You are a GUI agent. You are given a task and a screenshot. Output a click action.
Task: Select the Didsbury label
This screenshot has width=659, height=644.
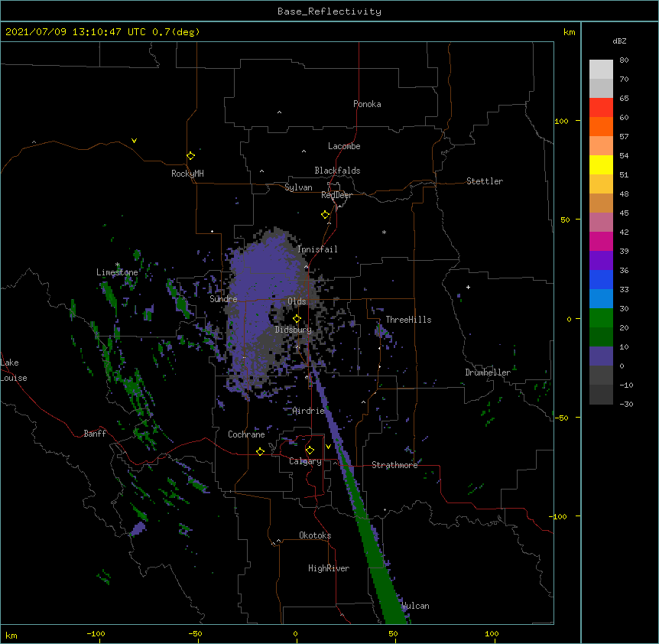pos(294,330)
